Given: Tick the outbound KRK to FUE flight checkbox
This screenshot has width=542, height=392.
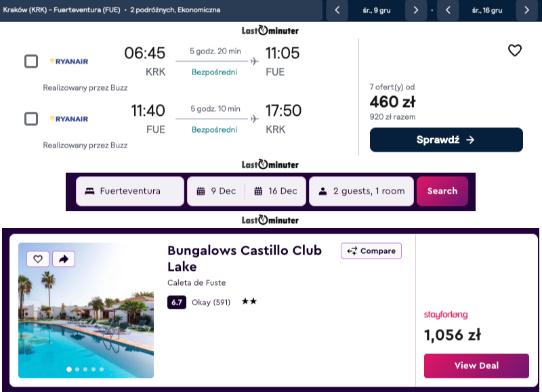Looking at the screenshot, I should pos(31,61).
